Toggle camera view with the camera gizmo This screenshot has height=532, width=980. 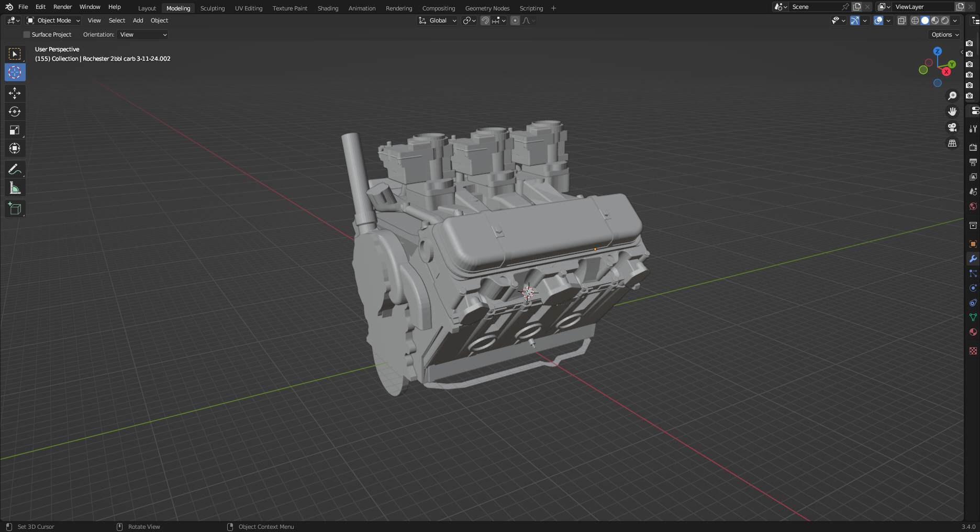click(952, 127)
